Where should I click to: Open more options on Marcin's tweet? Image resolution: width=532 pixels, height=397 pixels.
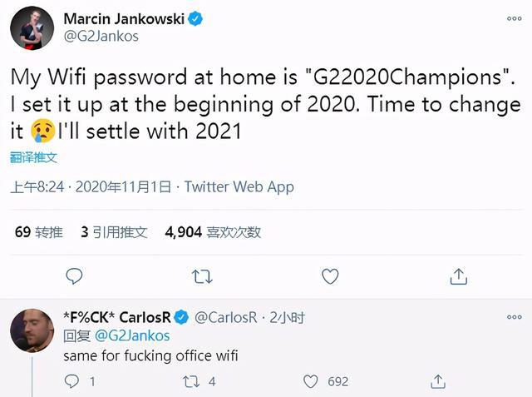tap(514, 18)
